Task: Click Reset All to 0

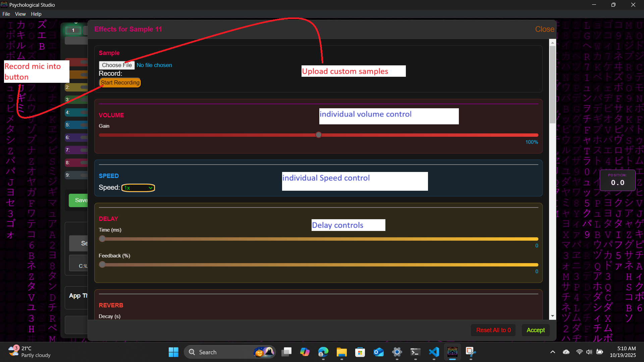Action: 493,330
